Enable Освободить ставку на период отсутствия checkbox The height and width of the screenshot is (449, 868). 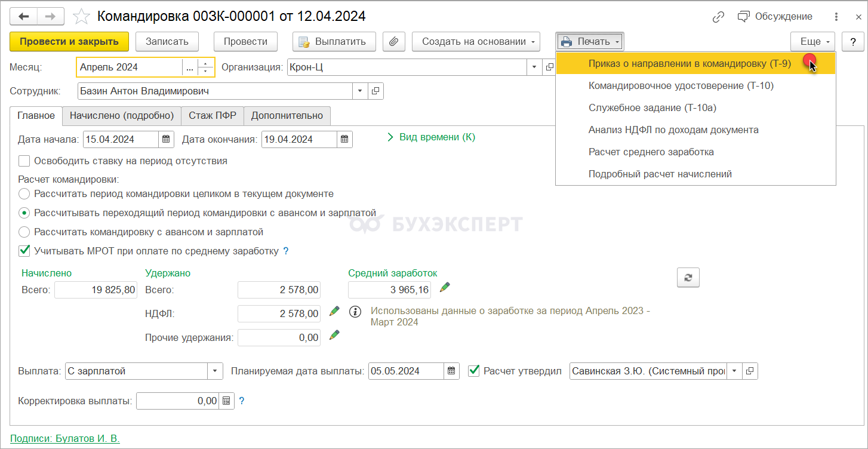pos(24,161)
